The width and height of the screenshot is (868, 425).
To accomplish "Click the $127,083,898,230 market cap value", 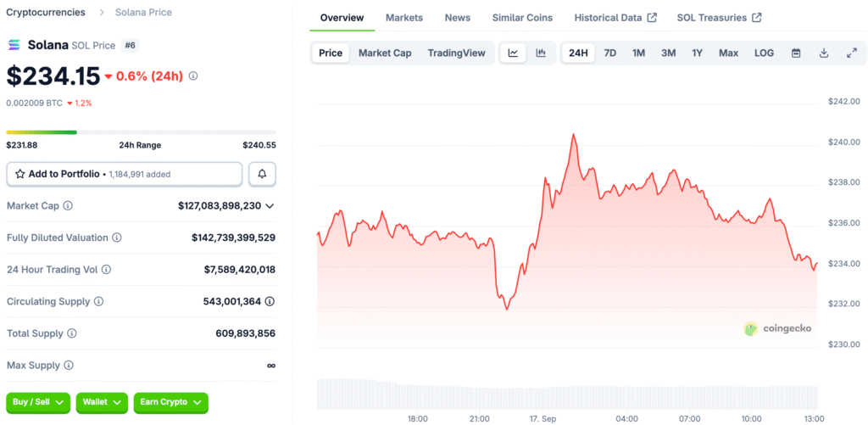I will click(220, 205).
